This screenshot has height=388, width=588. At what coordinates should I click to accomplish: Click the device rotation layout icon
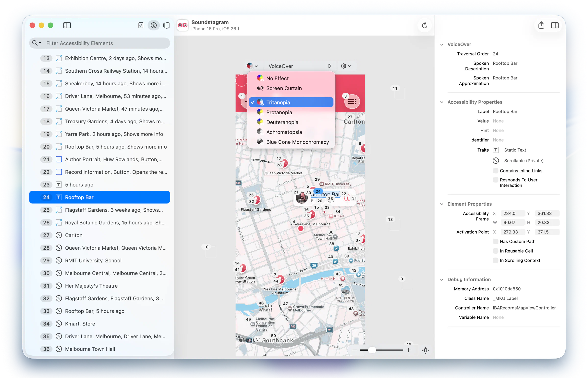pyautogui.click(x=166, y=25)
